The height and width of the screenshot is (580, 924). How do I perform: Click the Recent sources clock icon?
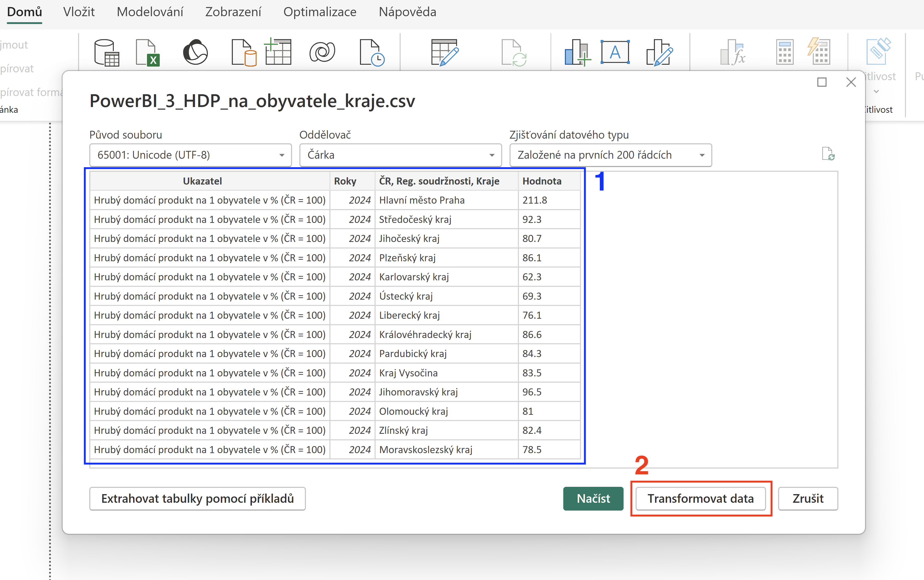pyautogui.click(x=372, y=52)
